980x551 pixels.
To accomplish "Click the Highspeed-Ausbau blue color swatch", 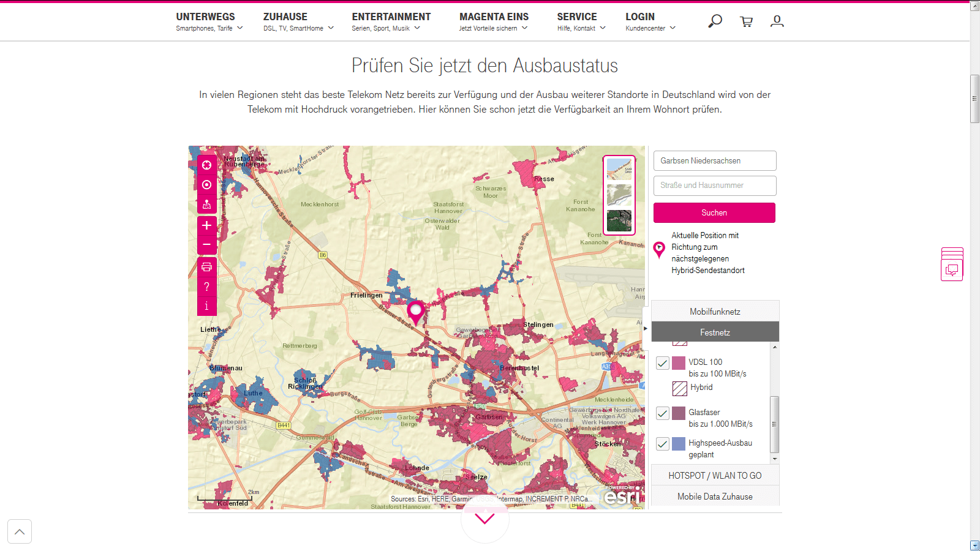I will (679, 444).
